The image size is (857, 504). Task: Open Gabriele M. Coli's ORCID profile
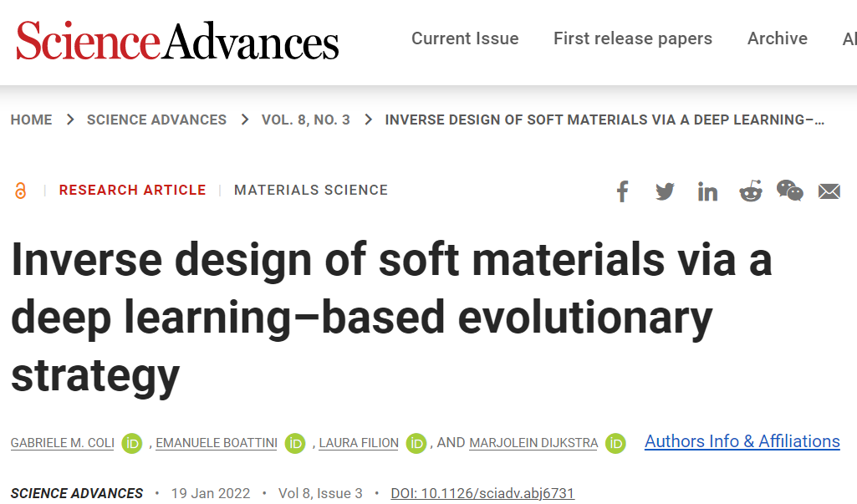tap(131, 444)
